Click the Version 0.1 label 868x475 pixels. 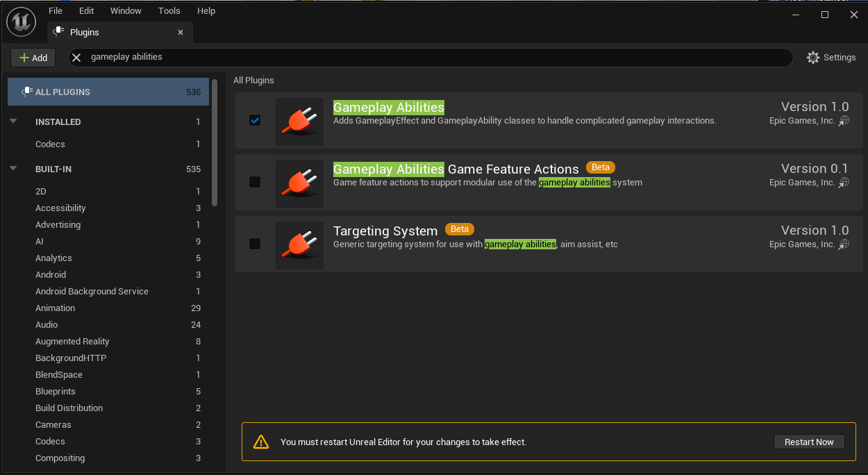[815, 169]
